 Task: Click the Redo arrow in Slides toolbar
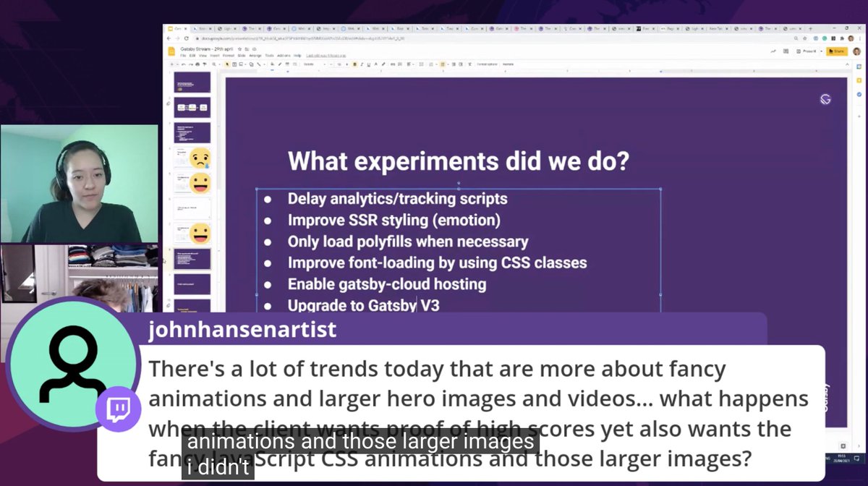(x=190, y=64)
